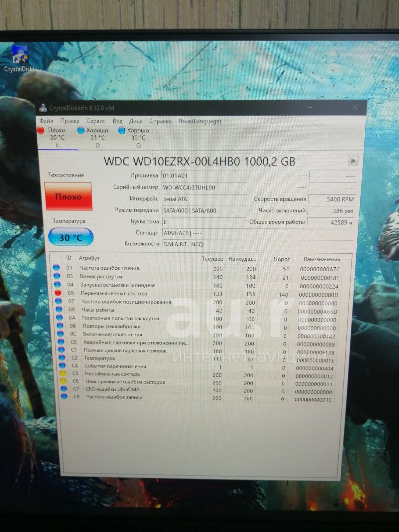Click the blue '30 °C' temperature button

coord(70,237)
